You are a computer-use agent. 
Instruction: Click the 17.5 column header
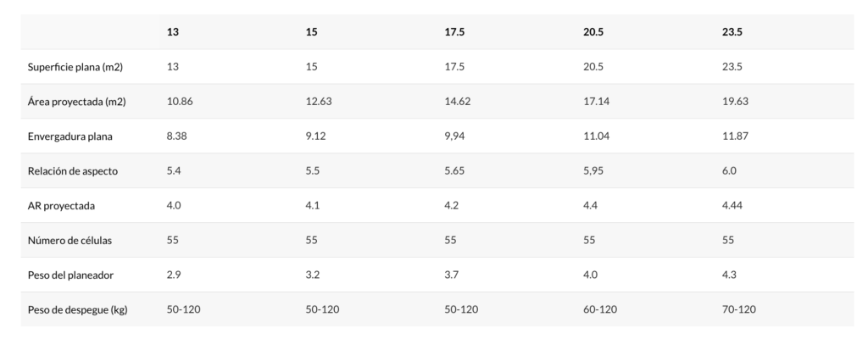click(454, 32)
